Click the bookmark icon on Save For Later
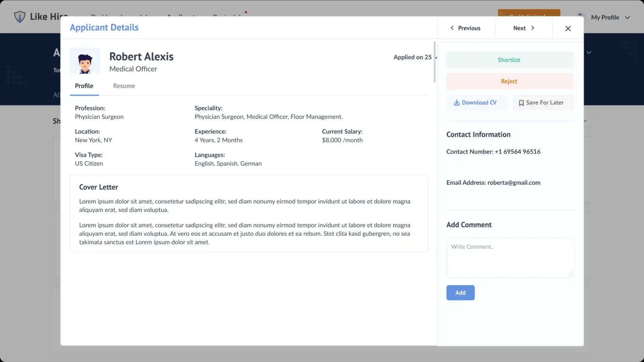This screenshot has width=644, height=362. 521,103
